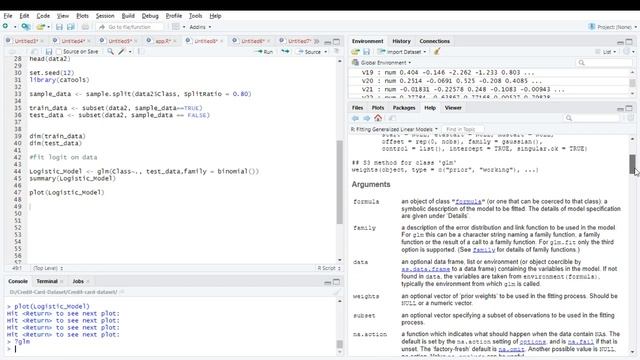Open the as.data.frame help link
This screenshot has height=360, width=640.
coord(425,269)
